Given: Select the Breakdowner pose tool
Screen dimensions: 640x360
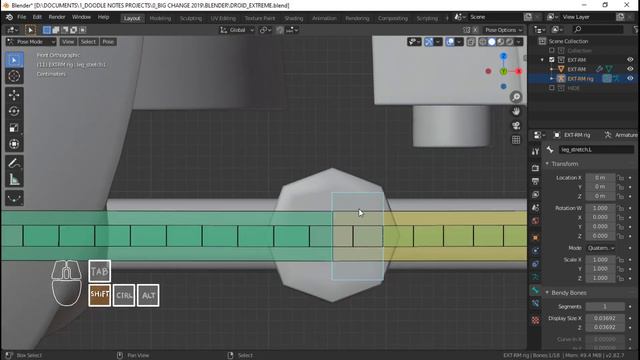Looking at the screenshot, I should pos(14,198).
